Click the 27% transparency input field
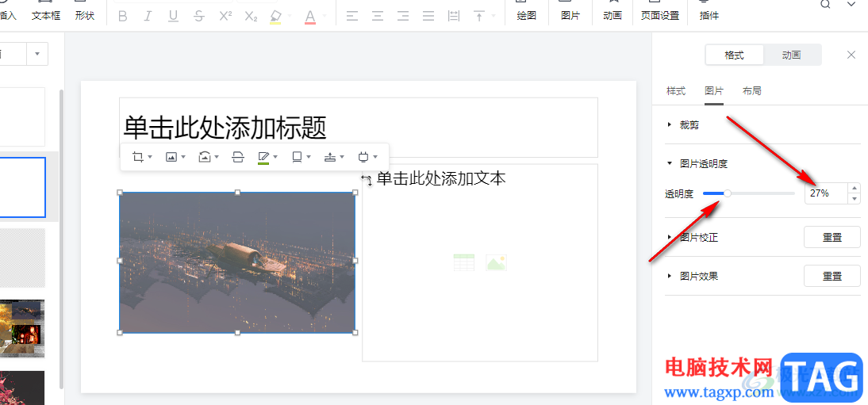The width and height of the screenshot is (868, 405). point(825,193)
